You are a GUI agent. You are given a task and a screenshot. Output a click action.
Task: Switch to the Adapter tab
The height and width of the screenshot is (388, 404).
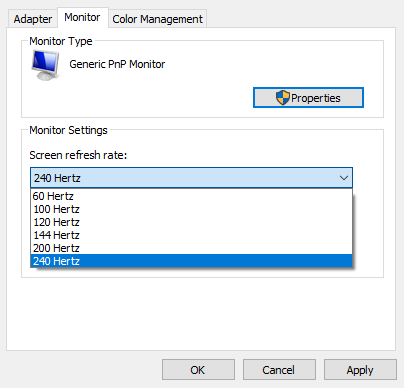click(33, 19)
